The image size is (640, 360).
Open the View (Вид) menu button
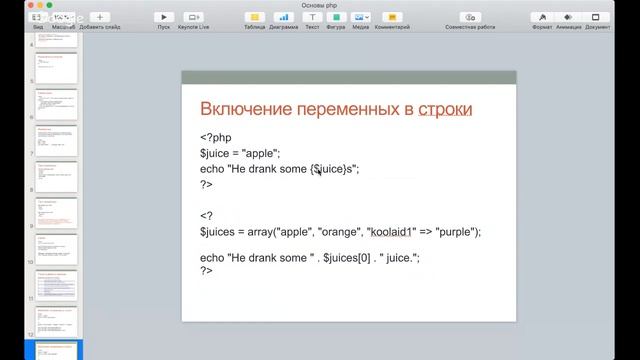point(37,18)
